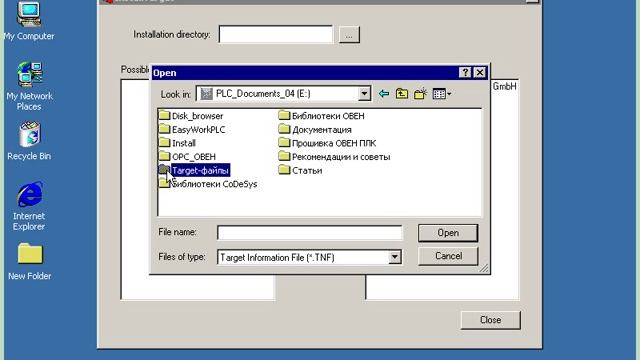Select the Библиотеки ОВЕН folder
The height and width of the screenshot is (360, 640).
click(x=322, y=116)
